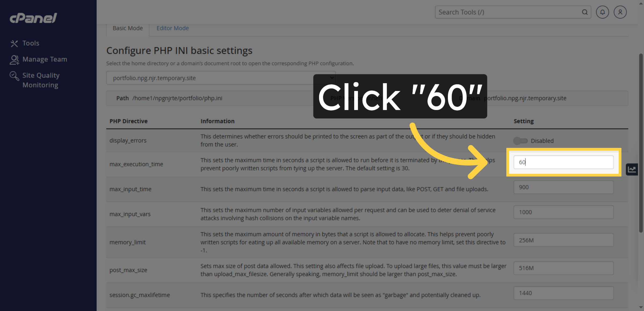Image resolution: width=644 pixels, height=311 pixels.
Task: Click the post_max_size field showing 516M
Action: click(563, 268)
